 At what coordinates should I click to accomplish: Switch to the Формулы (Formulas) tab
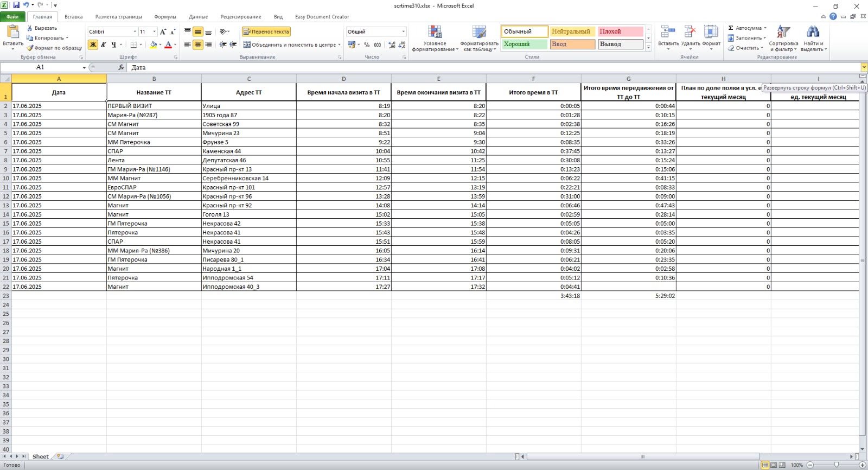[x=165, y=17]
